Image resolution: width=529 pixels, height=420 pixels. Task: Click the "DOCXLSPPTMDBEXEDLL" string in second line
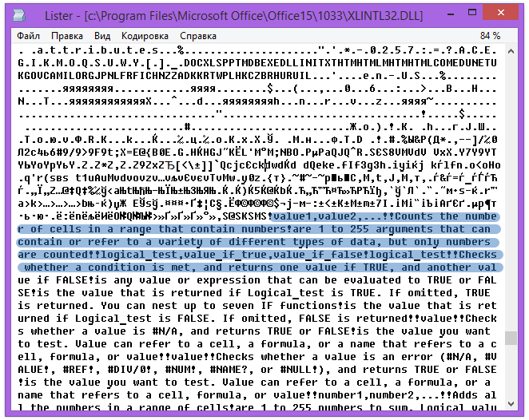241,63
